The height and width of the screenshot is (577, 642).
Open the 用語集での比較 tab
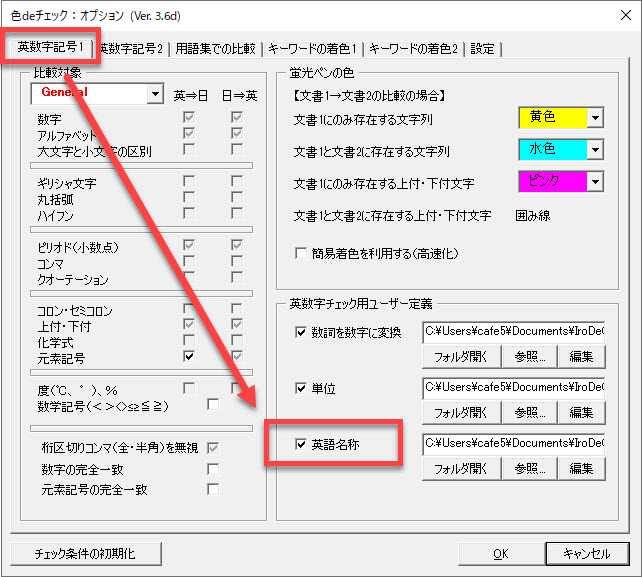click(x=216, y=49)
